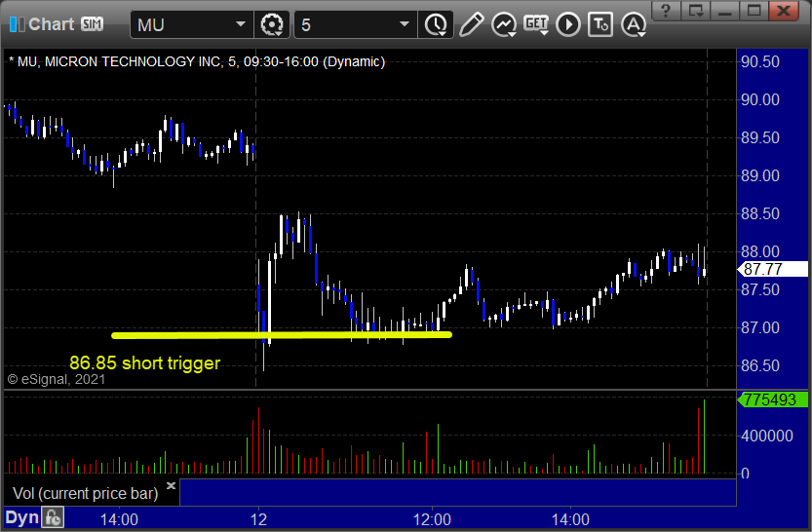
Task: Click the pop-out window button
Action: (x=695, y=11)
